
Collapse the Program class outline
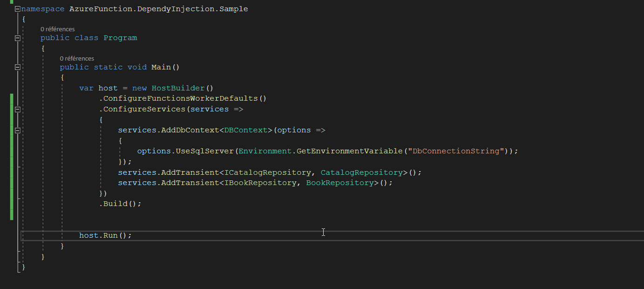click(x=17, y=37)
